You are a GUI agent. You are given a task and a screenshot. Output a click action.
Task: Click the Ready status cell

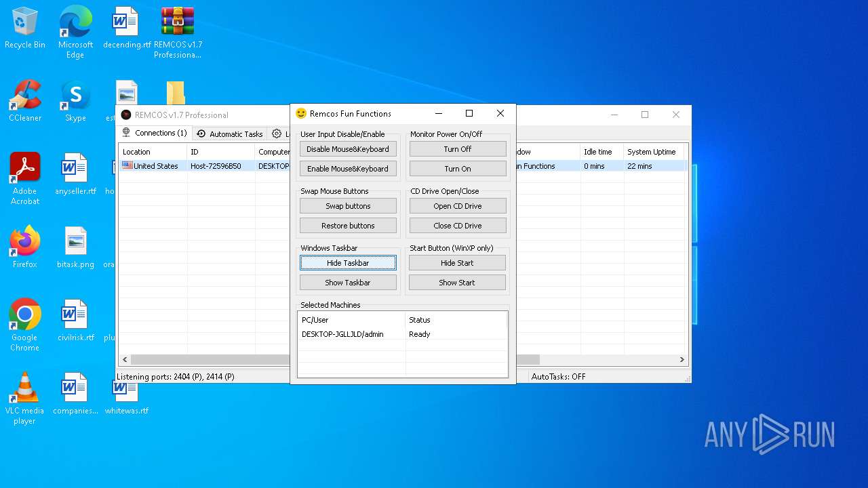coord(420,334)
